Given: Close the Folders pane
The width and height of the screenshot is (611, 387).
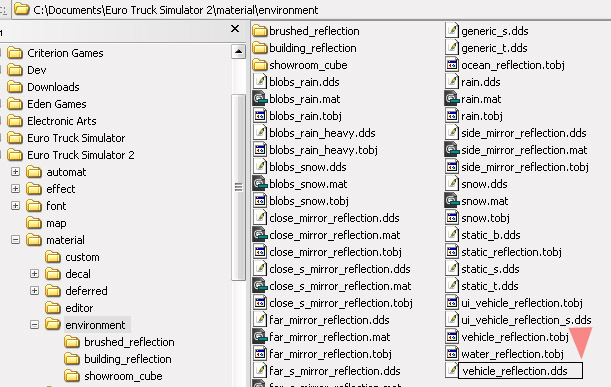Looking at the screenshot, I should tap(235, 28).
